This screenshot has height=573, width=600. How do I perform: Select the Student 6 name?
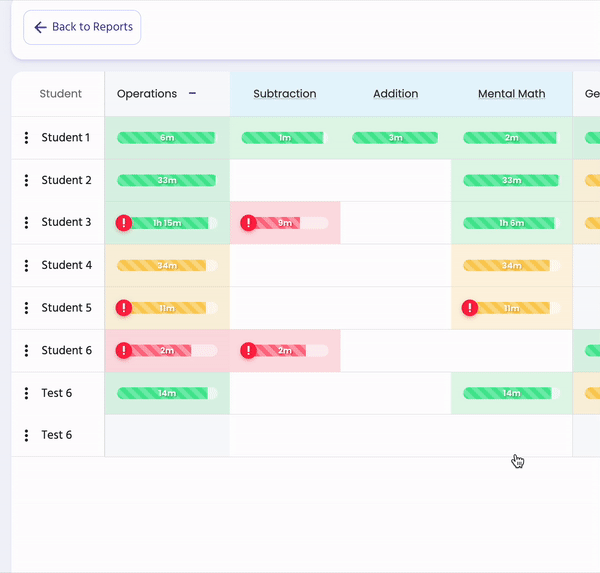[x=67, y=350]
